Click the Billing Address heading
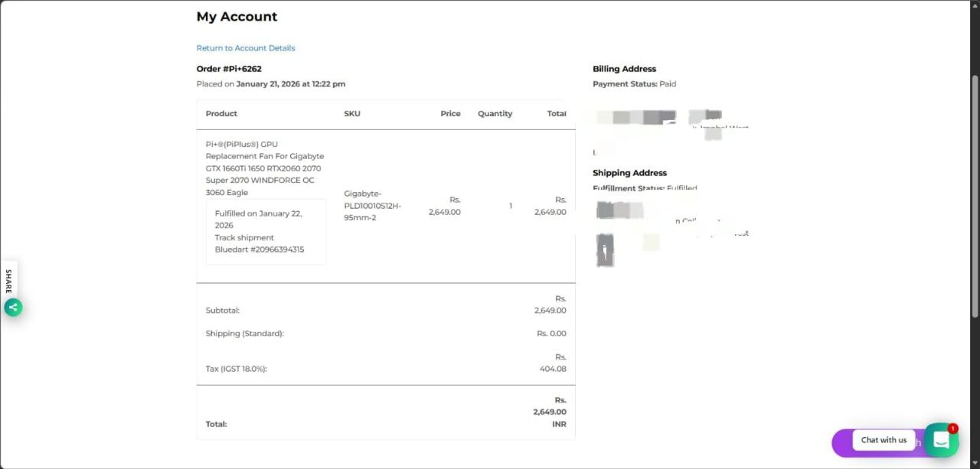 point(624,69)
